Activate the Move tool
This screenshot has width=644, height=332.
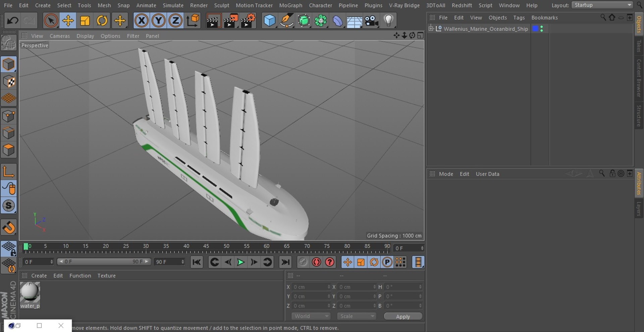[x=68, y=21]
